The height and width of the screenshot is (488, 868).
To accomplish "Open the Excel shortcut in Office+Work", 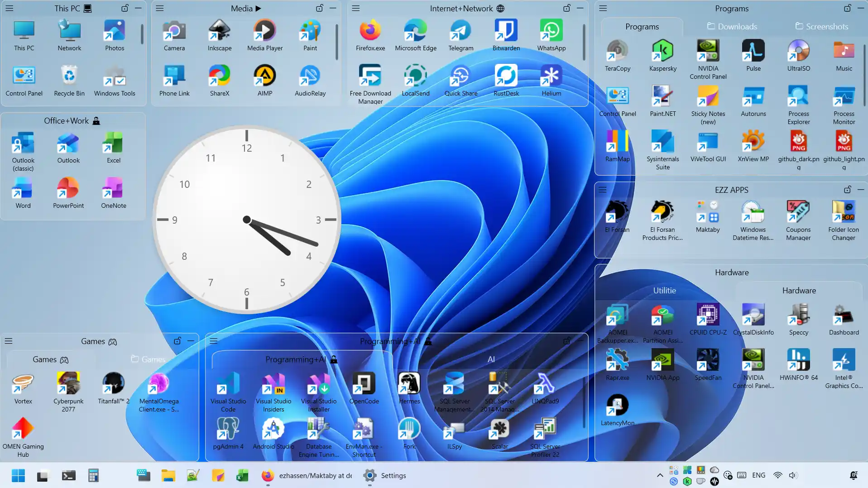I will click(114, 148).
